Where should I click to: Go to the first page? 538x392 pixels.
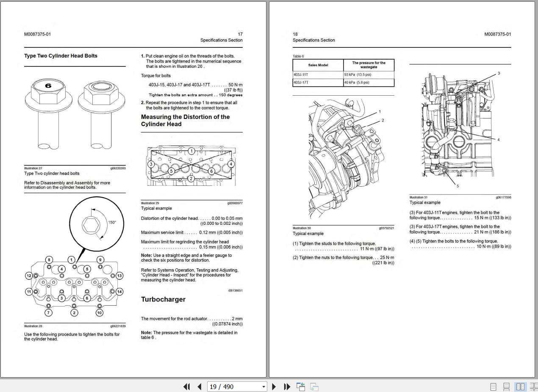coord(186,386)
